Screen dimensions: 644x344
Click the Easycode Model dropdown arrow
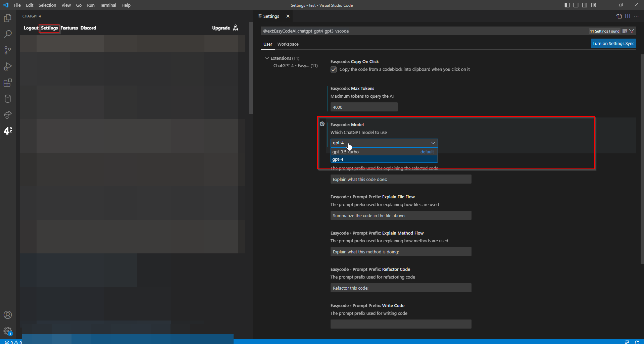(x=433, y=143)
